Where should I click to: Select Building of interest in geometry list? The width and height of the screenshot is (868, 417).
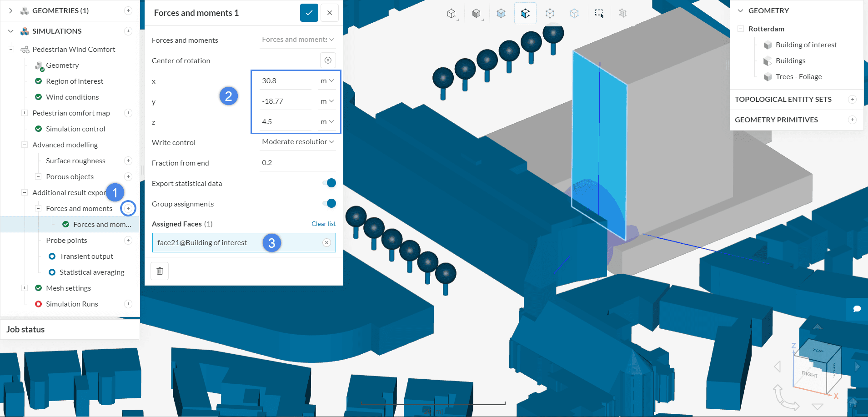806,45
